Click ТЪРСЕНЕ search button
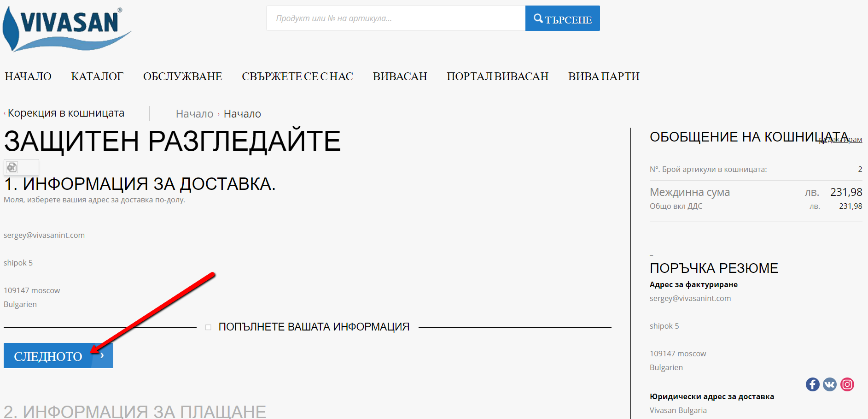This screenshot has height=419, width=868. tap(562, 18)
